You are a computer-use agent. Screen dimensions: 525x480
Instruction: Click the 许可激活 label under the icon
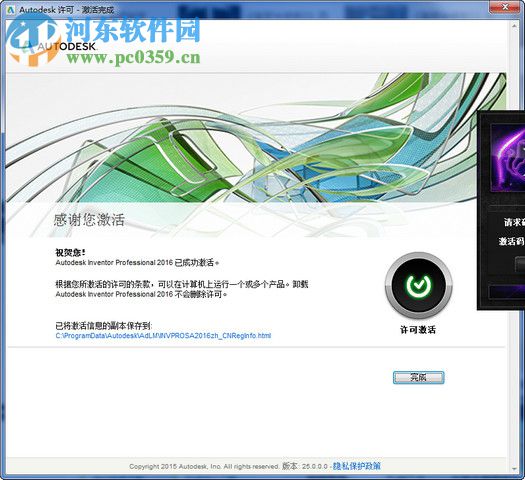pyautogui.click(x=418, y=330)
